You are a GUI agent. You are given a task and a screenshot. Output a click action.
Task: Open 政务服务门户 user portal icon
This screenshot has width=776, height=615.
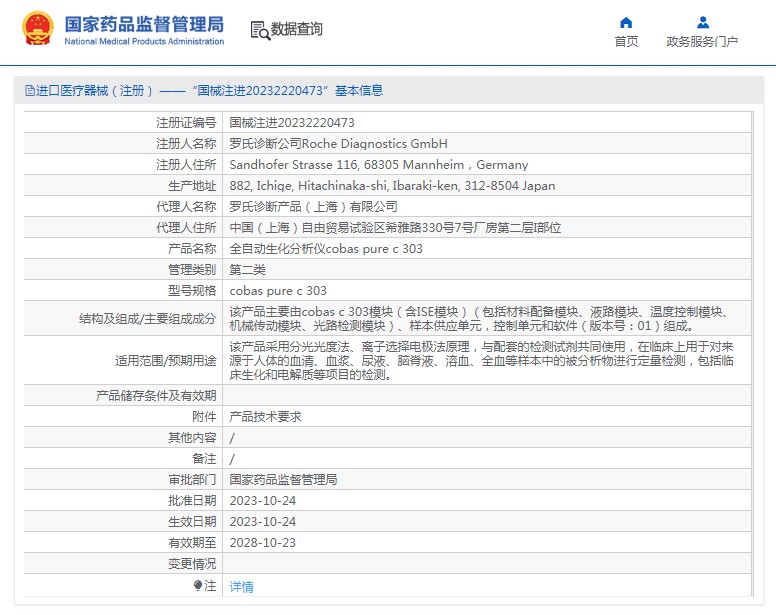pyautogui.click(x=702, y=22)
